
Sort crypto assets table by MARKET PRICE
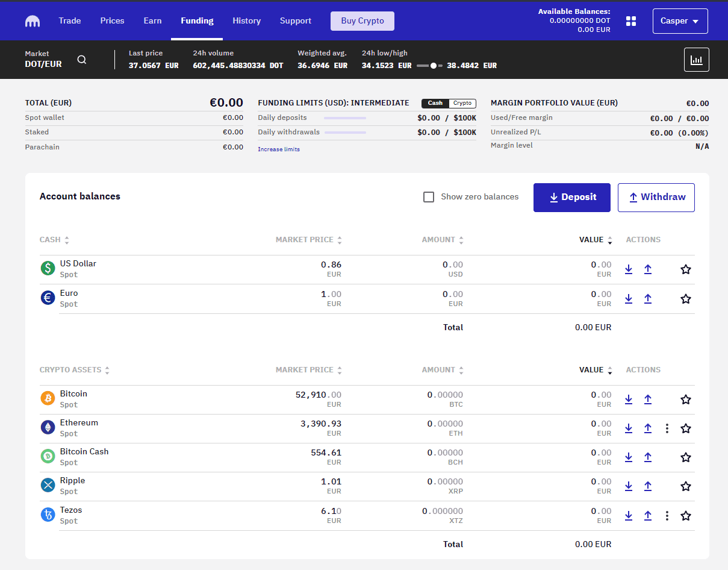tap(309, 370)
